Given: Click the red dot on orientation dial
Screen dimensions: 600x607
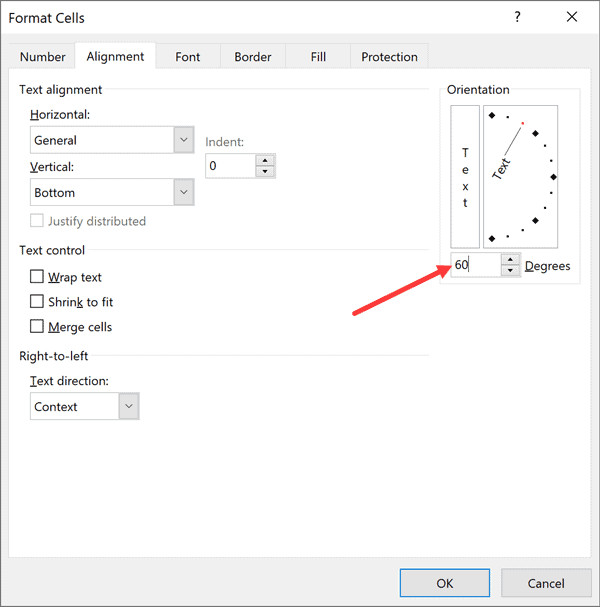Looking at the screenshot, I should [522, 123].
